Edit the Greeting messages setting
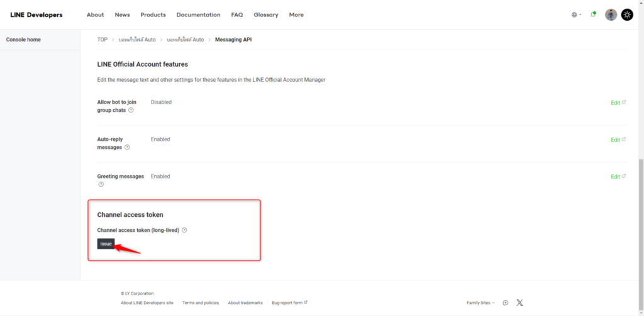Image resolution: width=644 pixels, height=316 pixels. tap(618, 177)
